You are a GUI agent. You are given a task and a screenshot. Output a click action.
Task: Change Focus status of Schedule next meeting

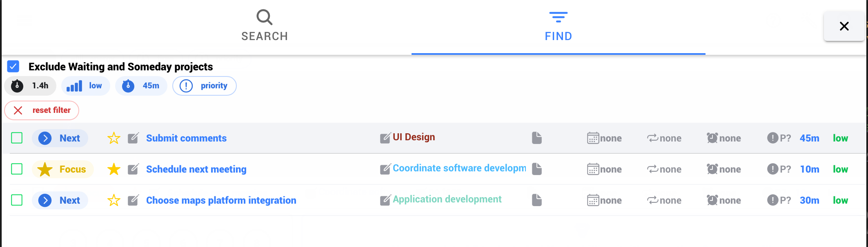[62, 169]
